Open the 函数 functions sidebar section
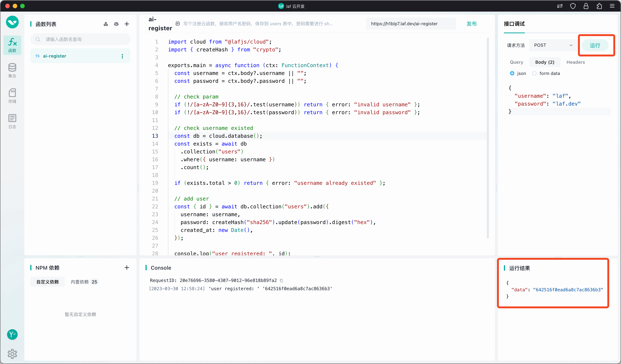This screenshot has width=621, height=364. pos(12,45)
